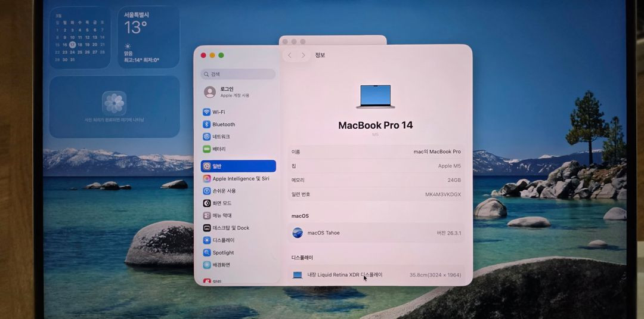The image size is (644, 319).
Task: Click the built-in Liquid Retina XDR display icon
Action: tap(298, 275)
